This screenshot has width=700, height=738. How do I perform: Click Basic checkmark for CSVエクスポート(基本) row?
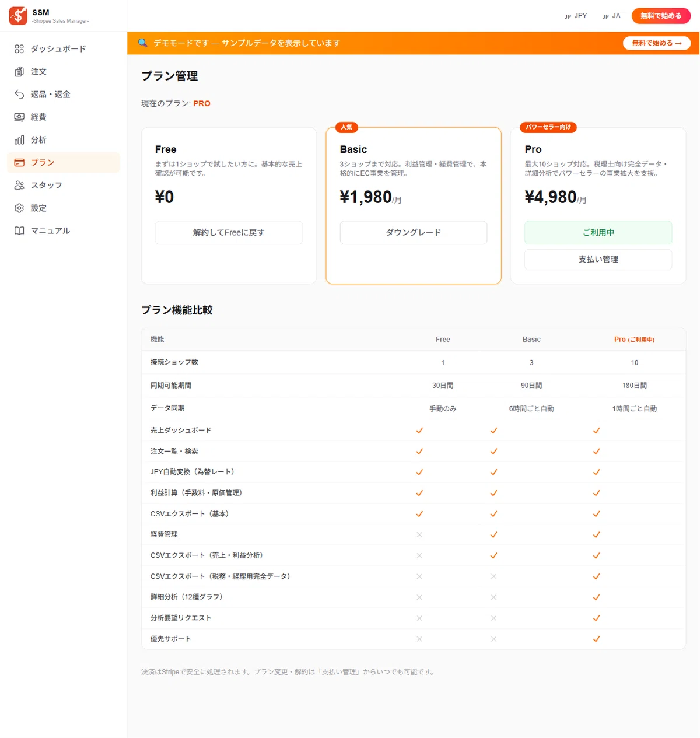[x=494, y=514]
